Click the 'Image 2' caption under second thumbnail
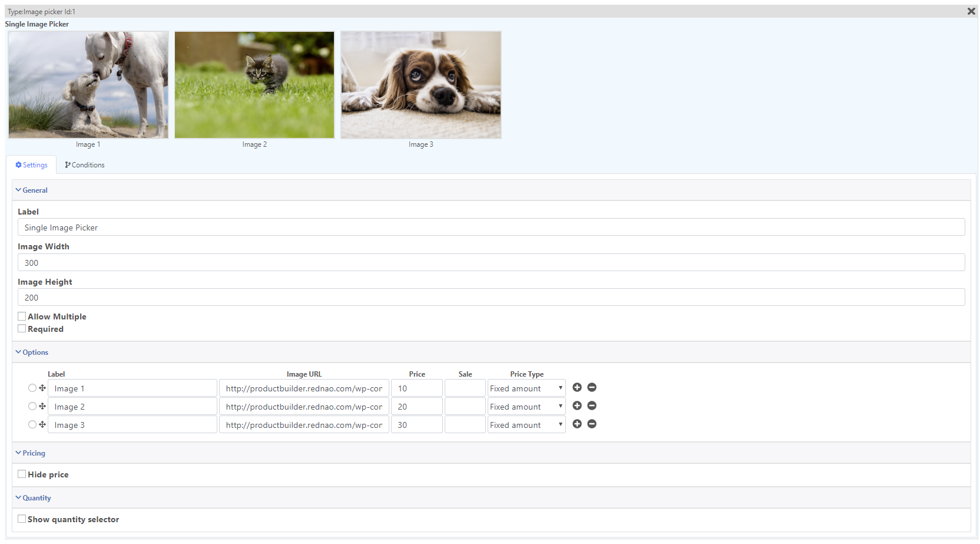This screenshot has height=544, width=980. [x=254, y=144]
